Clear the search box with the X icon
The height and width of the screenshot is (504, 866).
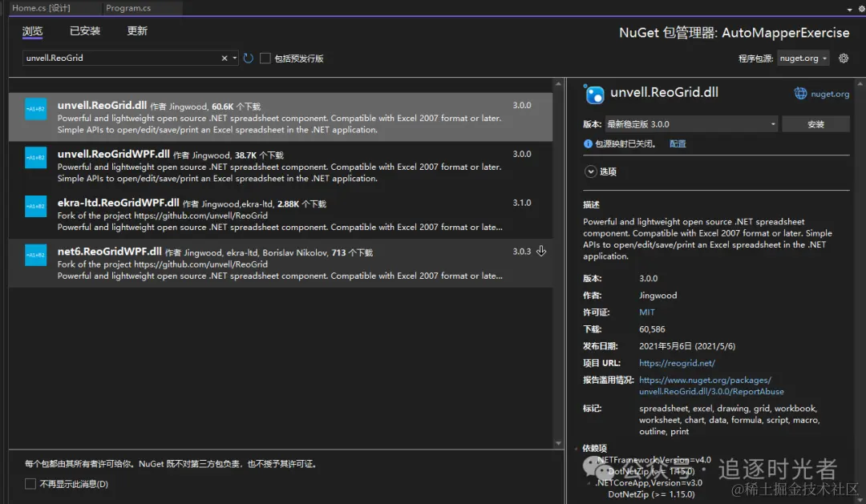coord(225,58)
